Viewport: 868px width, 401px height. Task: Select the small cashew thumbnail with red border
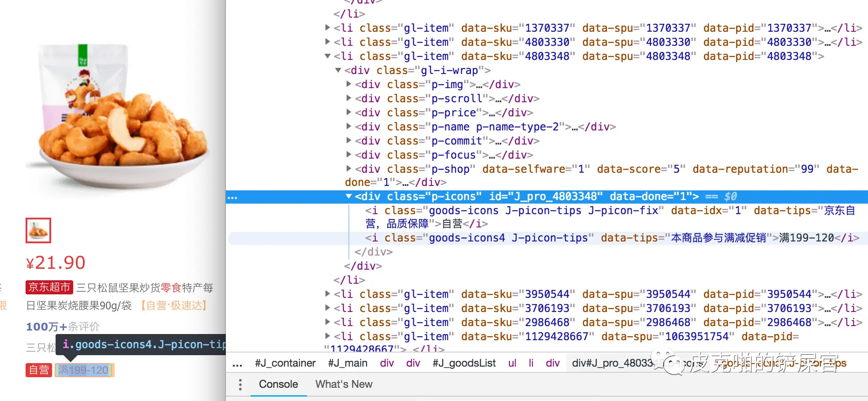point(38,230)
